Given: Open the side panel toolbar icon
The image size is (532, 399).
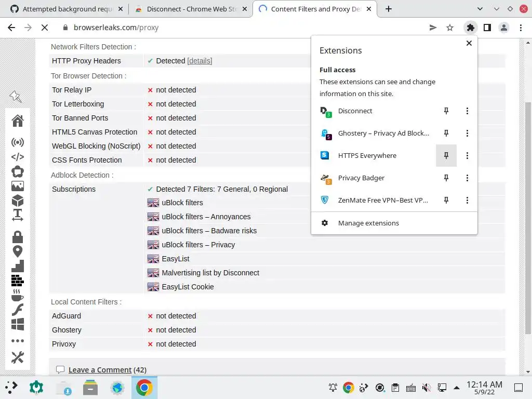Looking at the screenshot, I should [487, 28].
